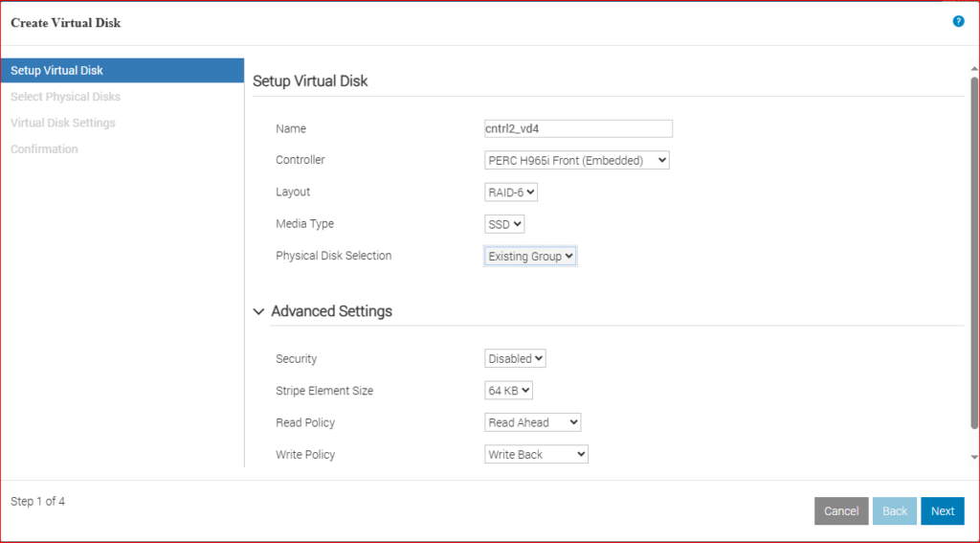Image resolution: width=980 pixels, height=543 pixels.
Task: Open the Controller dropdown
Action: (x=577, y=160)
